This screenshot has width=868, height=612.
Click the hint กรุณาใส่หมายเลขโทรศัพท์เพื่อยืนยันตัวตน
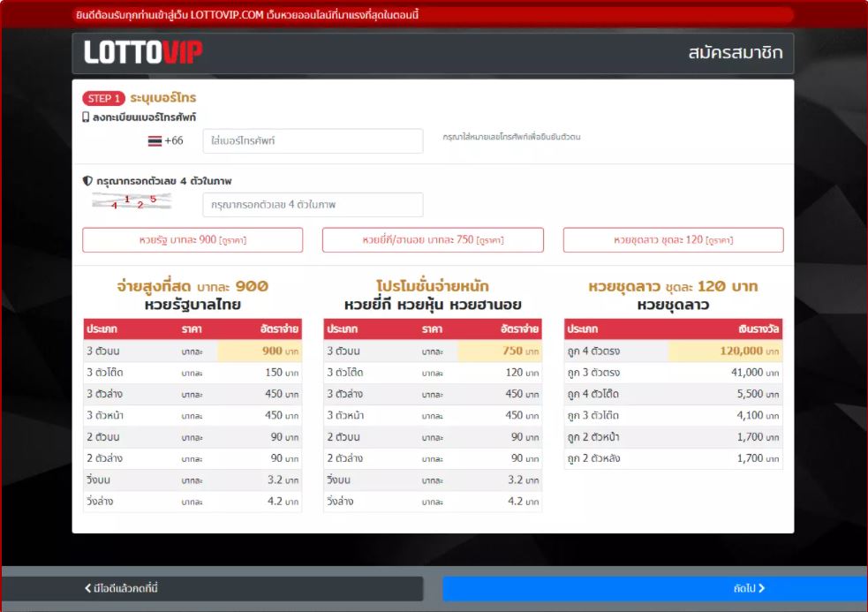pos(511,137)
